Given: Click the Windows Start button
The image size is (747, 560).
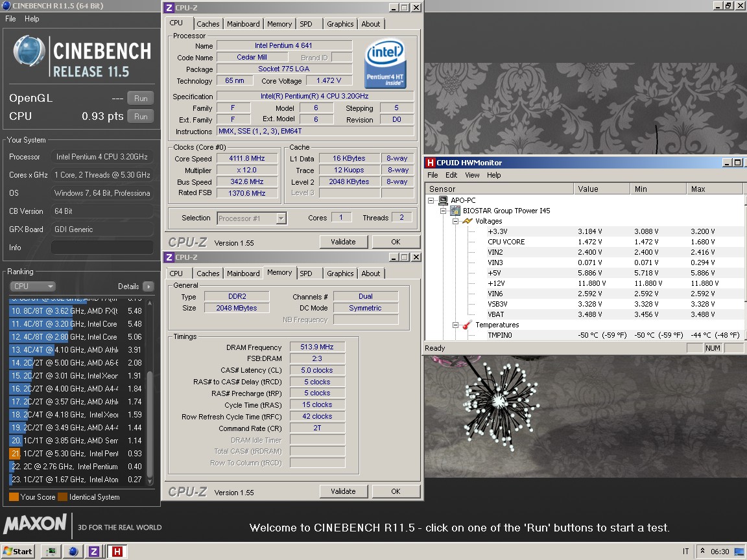Looking at the screenshot, I should (x=18, y=552).
